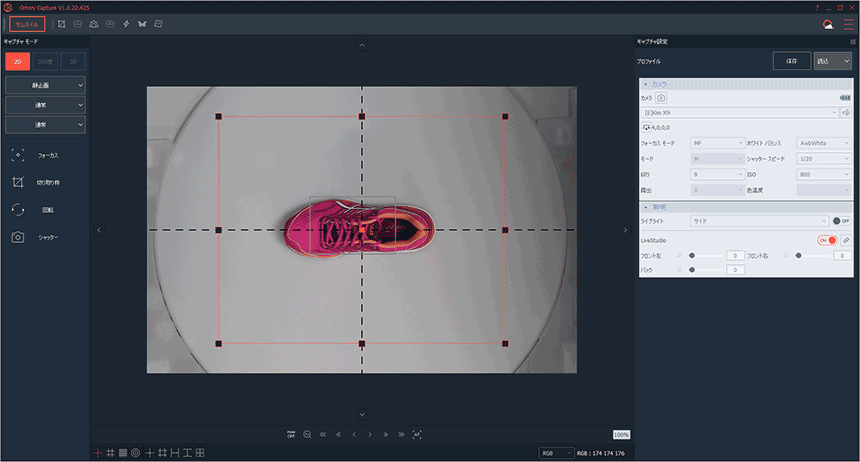This screenshot has height=462, width=860.
Task: Click the フォーカス (focus) tool icon
Action: click(18, 156)
